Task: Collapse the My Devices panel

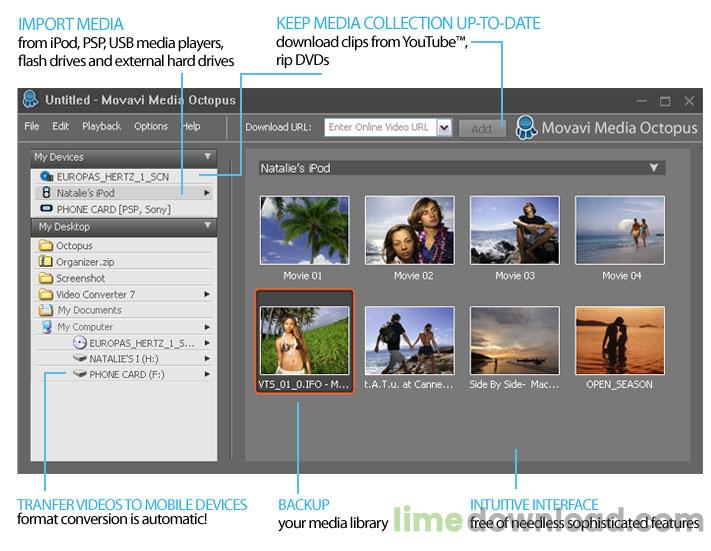Action: tap(207, 157)
